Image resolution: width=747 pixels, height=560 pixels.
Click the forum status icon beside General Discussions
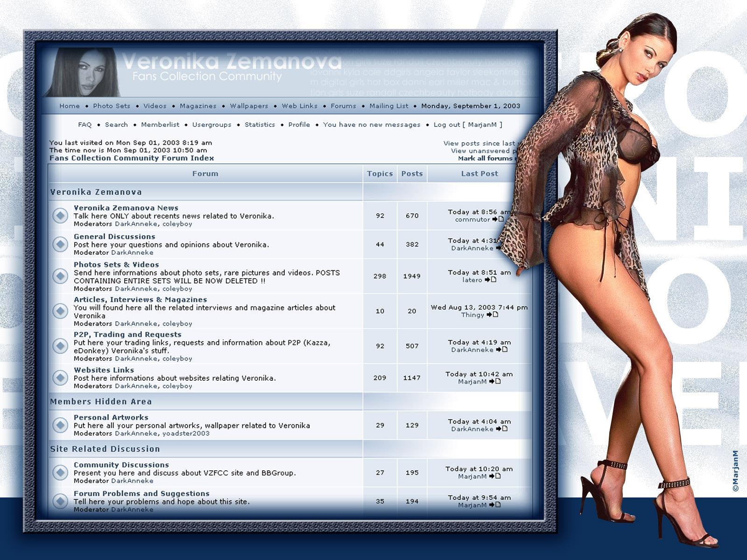[x=60, y=244]
